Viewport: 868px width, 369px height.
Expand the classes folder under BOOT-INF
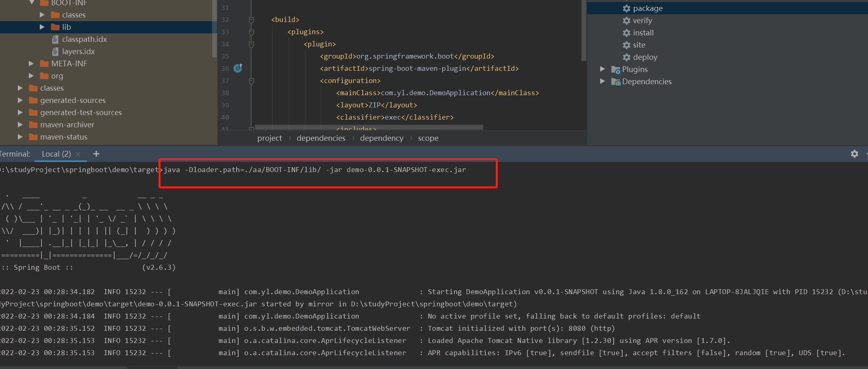pyautogui.click(x=42, y=15)
